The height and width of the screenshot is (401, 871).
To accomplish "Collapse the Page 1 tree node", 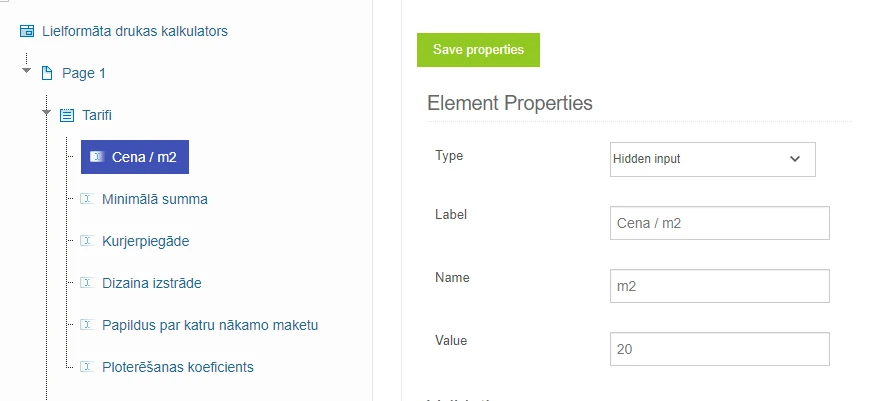I will coord(26,71).
